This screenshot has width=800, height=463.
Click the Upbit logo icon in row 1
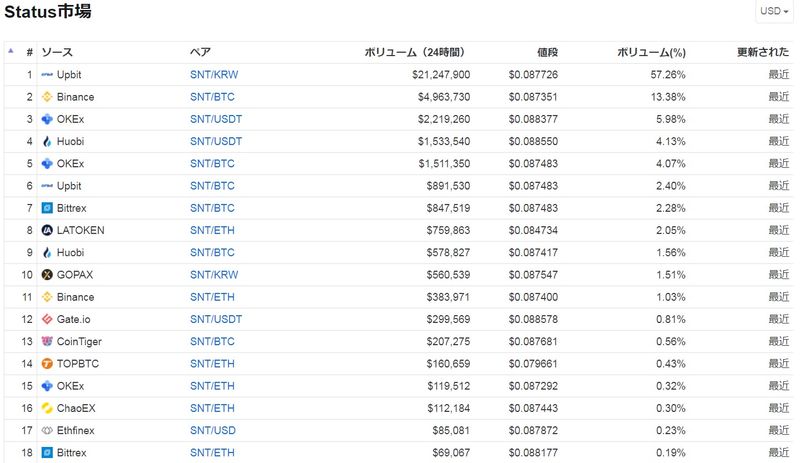coord(47,75)
